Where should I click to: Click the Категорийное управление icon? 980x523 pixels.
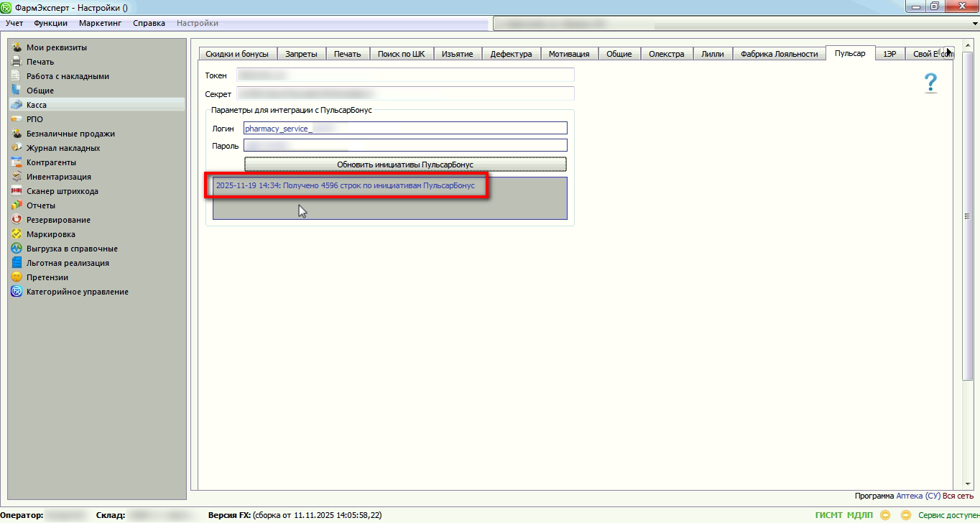(17, 292)
